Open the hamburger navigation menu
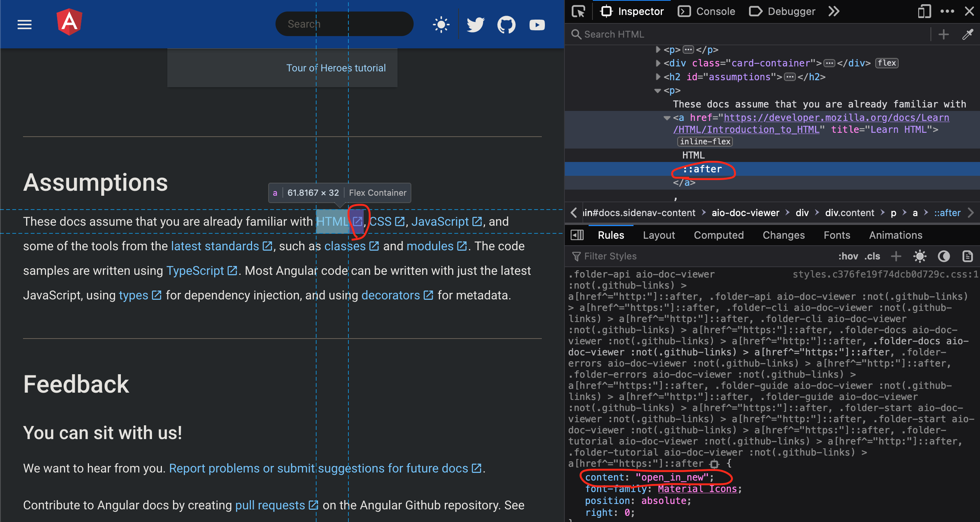 [25, 25]
